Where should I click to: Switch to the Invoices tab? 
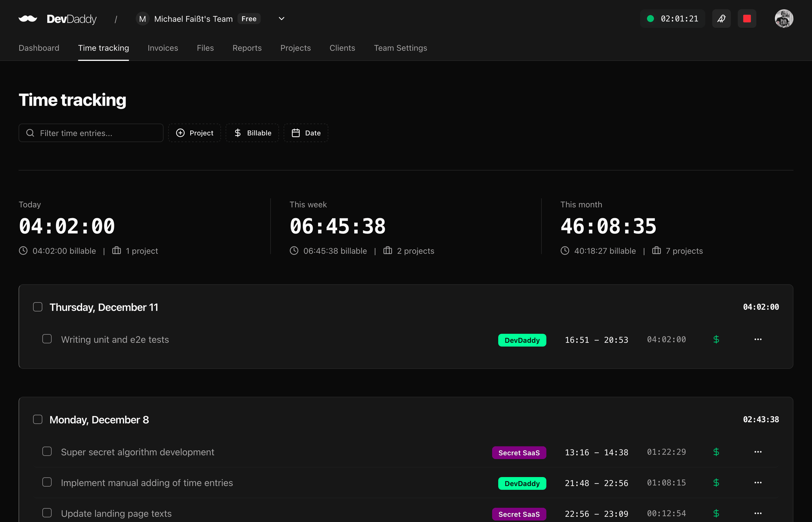tap(163, 48)
